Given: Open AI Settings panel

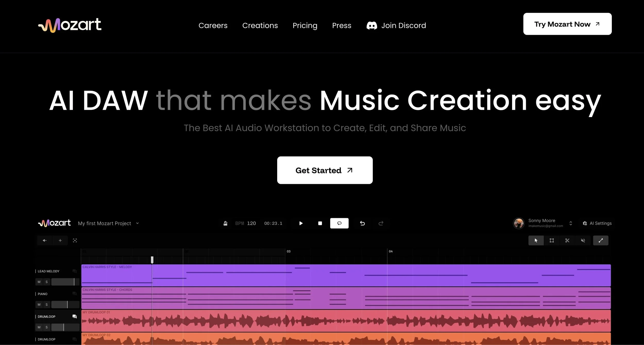Looking at the screenshot, I should 597,223.
